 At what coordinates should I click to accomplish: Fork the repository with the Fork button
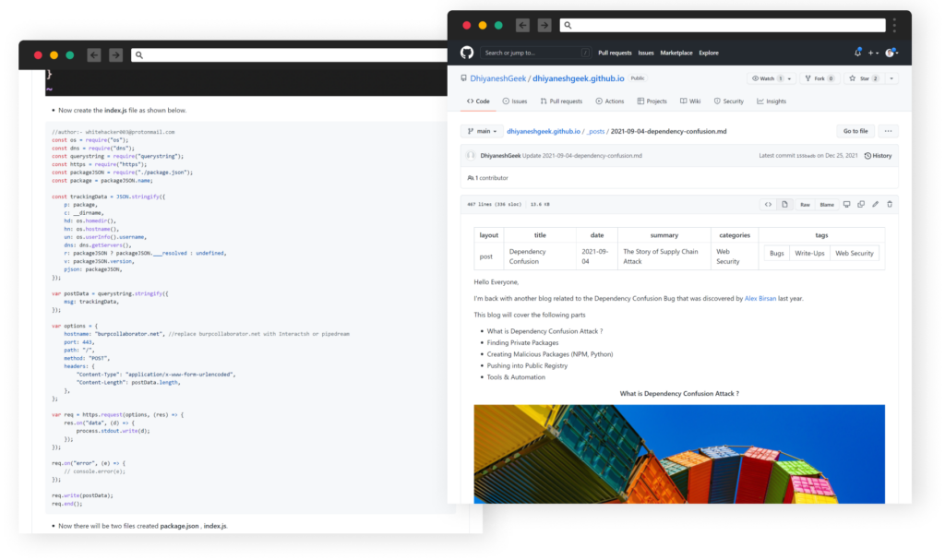(819, 78)
